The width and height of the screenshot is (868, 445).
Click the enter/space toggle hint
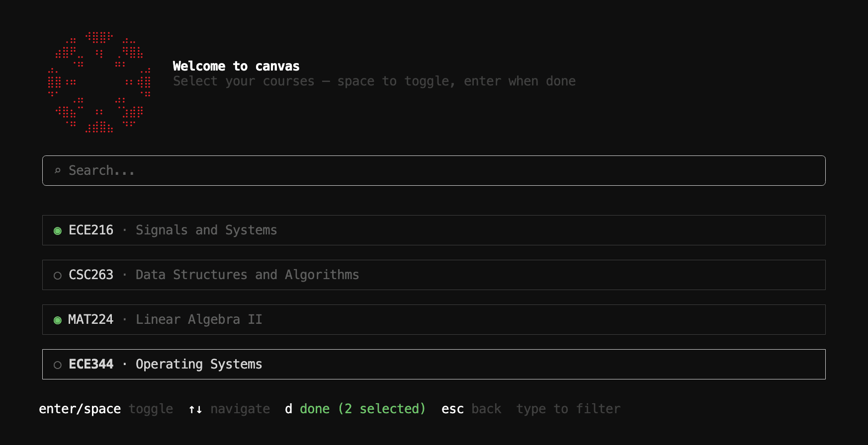click(106, 409)
